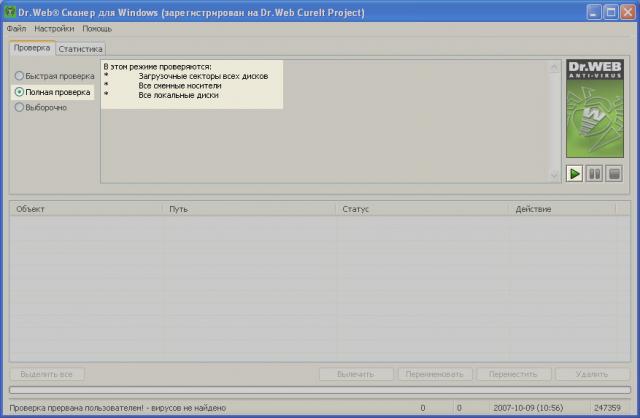Click the Вылечить button
640x418 pixels.
[x=356, y=374]
